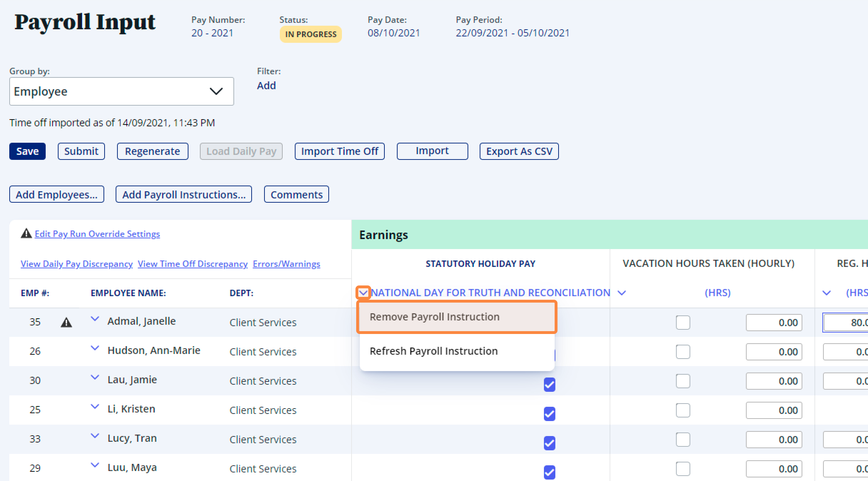The height and width of the screenshot is (481, 868).
Task: Uncheck statutory holiday pay for Lau, Jamie
Action: click(x=549, y=385)
